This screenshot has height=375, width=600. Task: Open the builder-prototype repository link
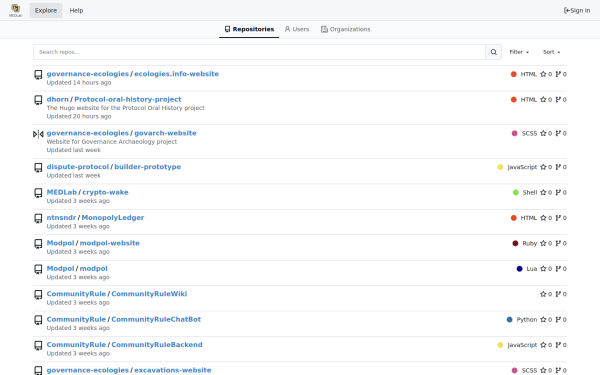pos(148,167)
